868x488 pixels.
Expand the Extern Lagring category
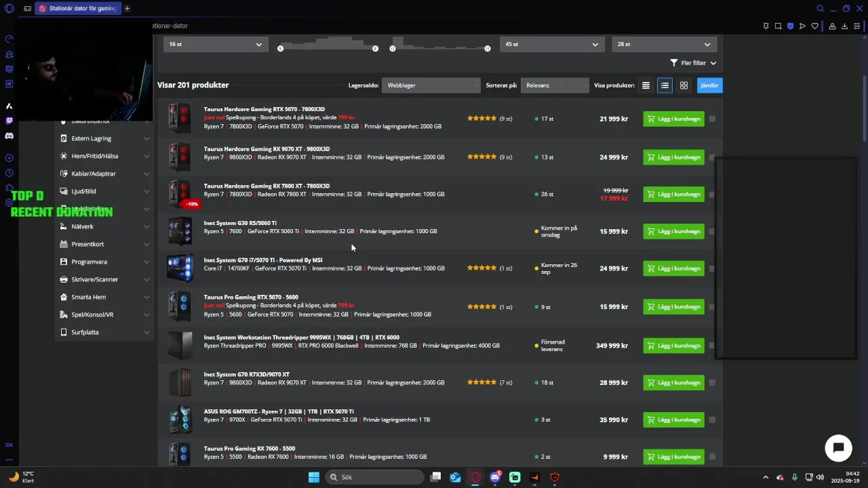[146, 138]
